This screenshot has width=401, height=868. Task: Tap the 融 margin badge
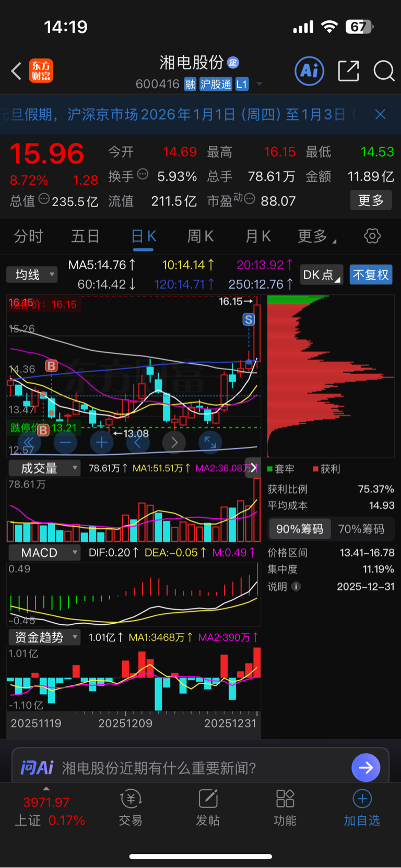(190, 84)
